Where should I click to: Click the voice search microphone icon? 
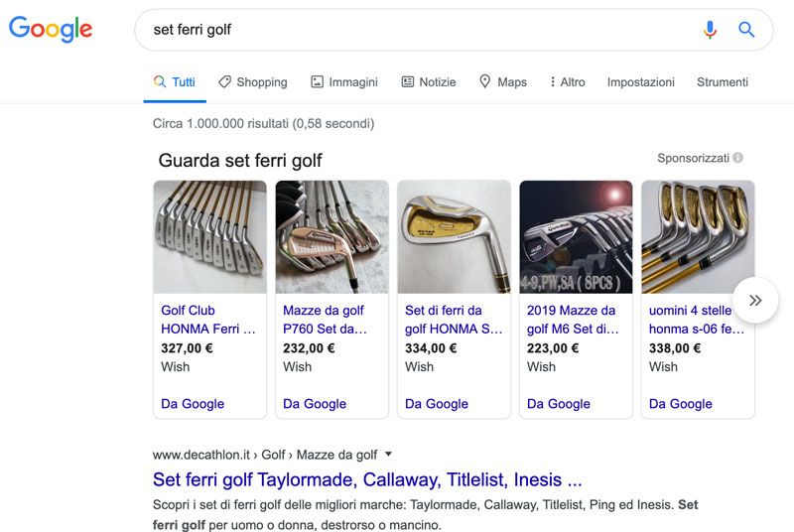pos(710,30)
